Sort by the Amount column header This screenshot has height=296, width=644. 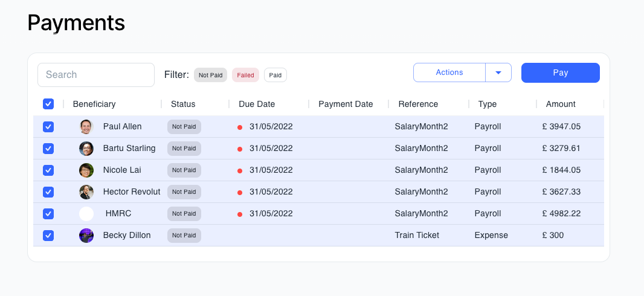pos(561,104)
